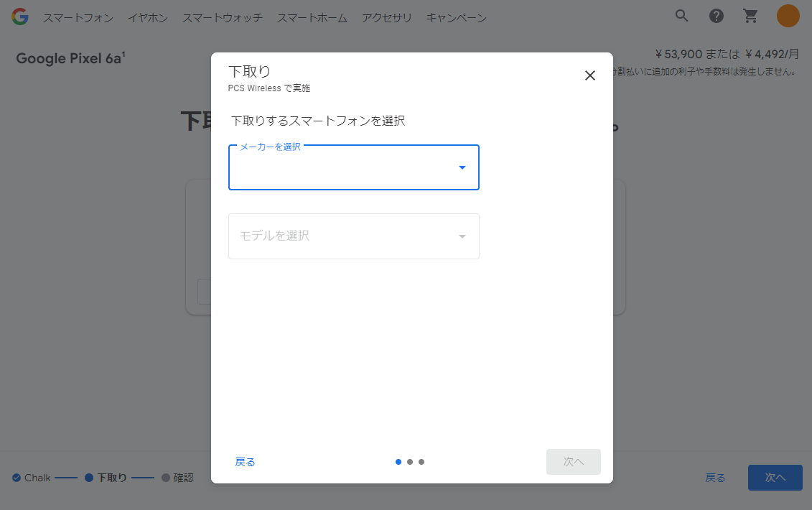Click the モデルを選択 dropdown arrow

click(462, 236)
